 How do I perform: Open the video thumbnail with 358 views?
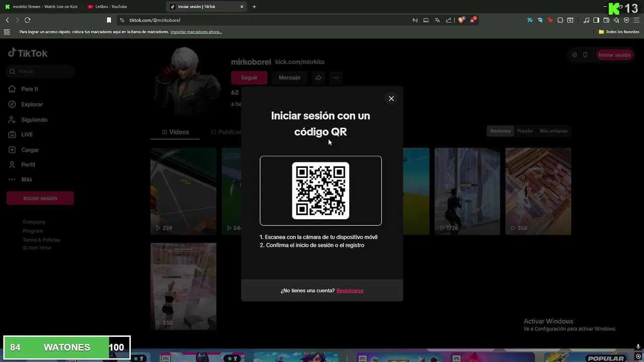point(538,191)
